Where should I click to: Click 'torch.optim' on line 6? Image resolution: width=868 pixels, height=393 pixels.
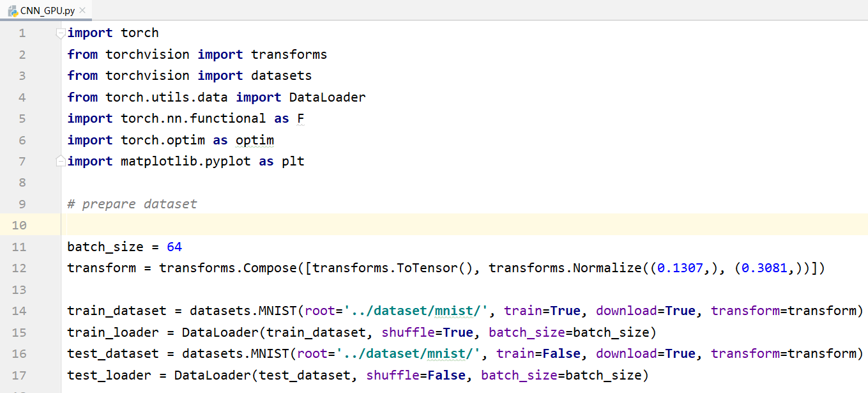click(163, 140)
